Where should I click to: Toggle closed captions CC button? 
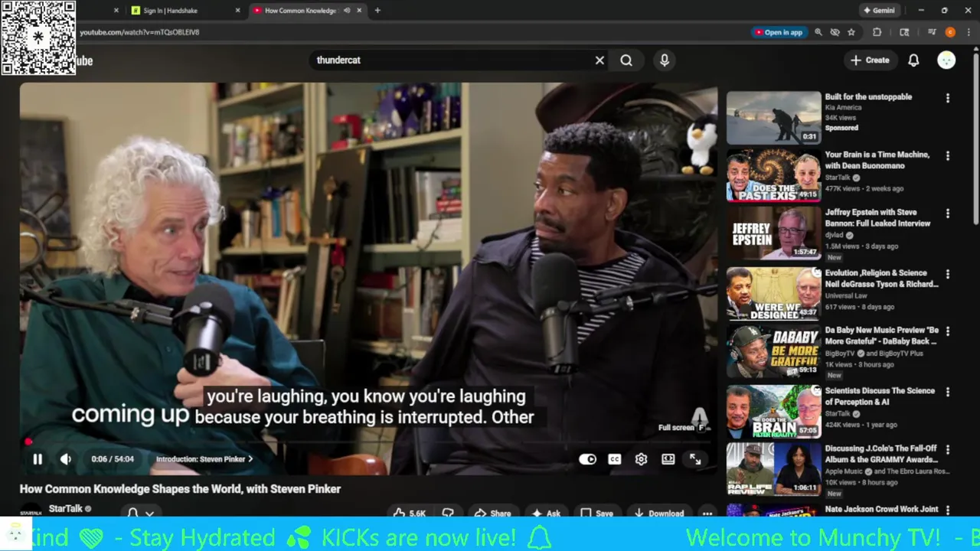(614, 459)
